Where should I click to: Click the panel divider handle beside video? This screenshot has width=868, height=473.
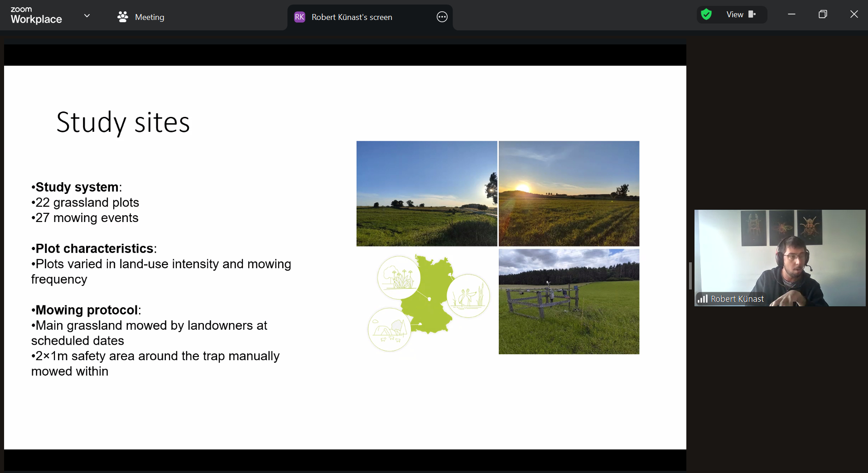pyautogui.click(x=690, y=275)
